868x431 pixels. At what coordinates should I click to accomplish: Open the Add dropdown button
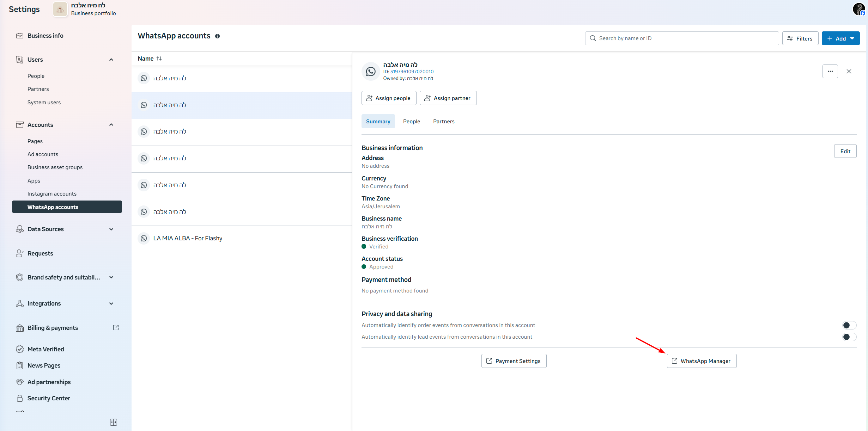click(840, 38)
